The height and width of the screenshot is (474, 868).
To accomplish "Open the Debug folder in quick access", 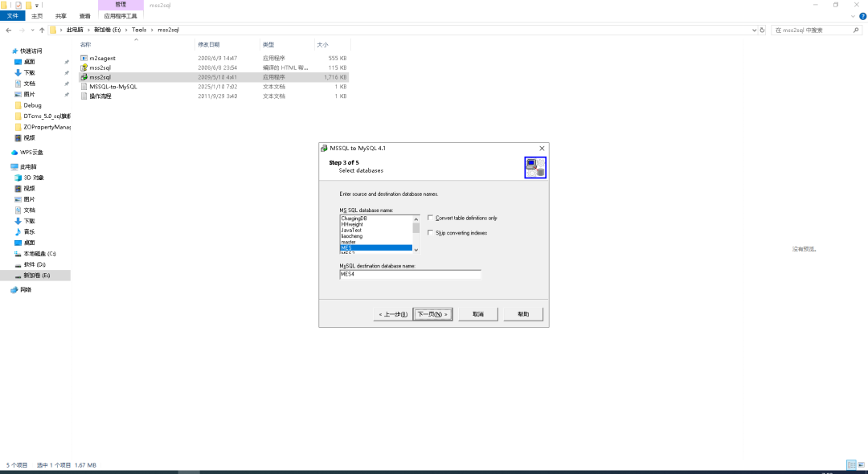I will pos(32,105).
